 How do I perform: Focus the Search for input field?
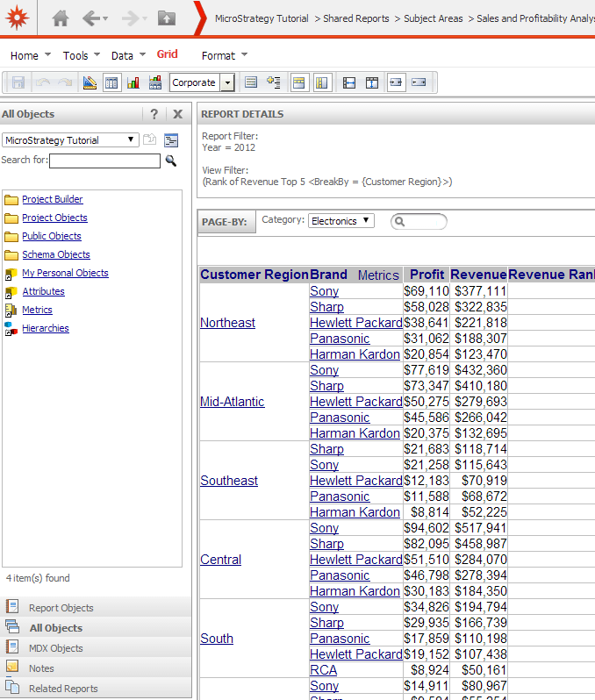click(104, 161)
